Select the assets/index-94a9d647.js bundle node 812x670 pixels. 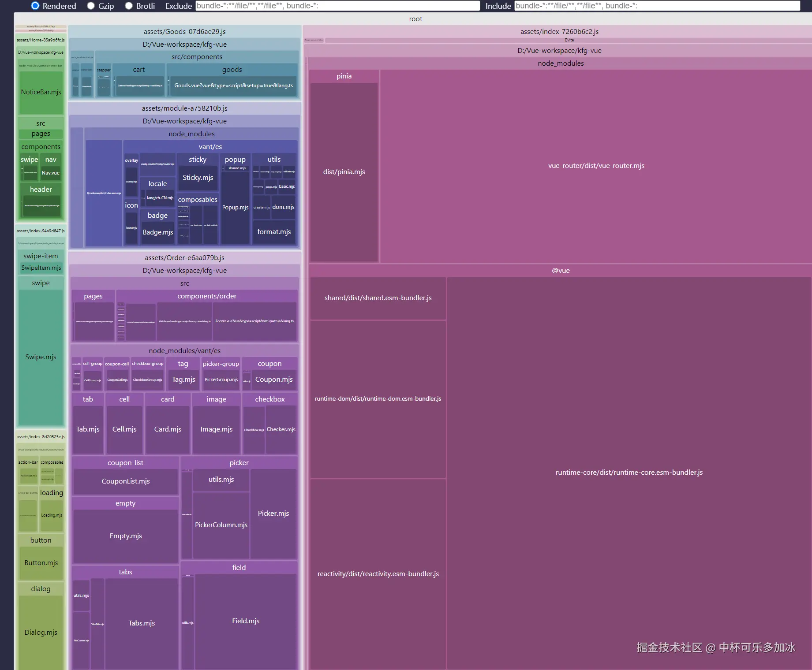pyautogui.click(x=41, y=231)
